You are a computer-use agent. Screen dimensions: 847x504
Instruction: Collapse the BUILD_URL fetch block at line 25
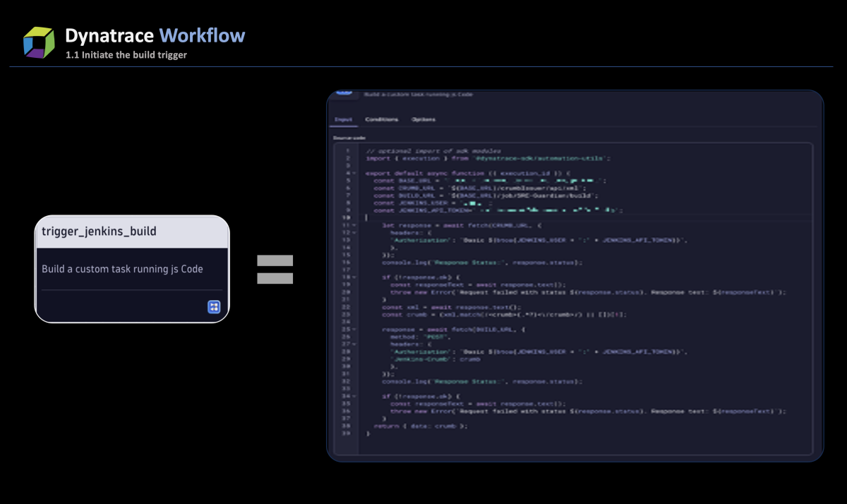(x=354, y=329)
